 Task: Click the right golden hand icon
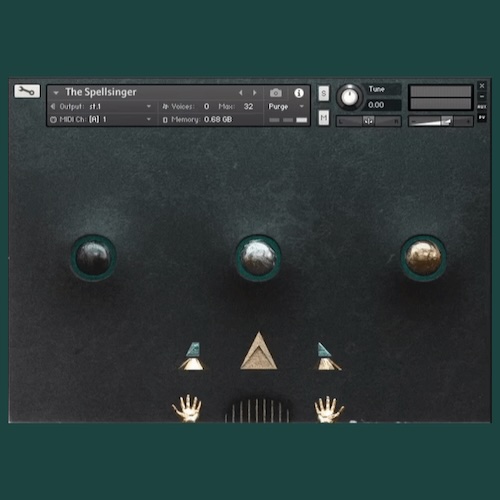tap(329, 409)
